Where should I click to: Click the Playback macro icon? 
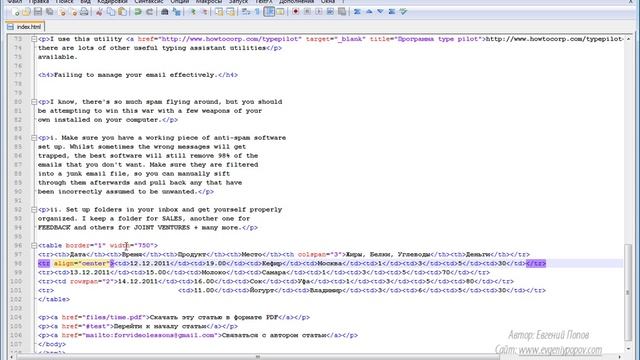(318, 12)
